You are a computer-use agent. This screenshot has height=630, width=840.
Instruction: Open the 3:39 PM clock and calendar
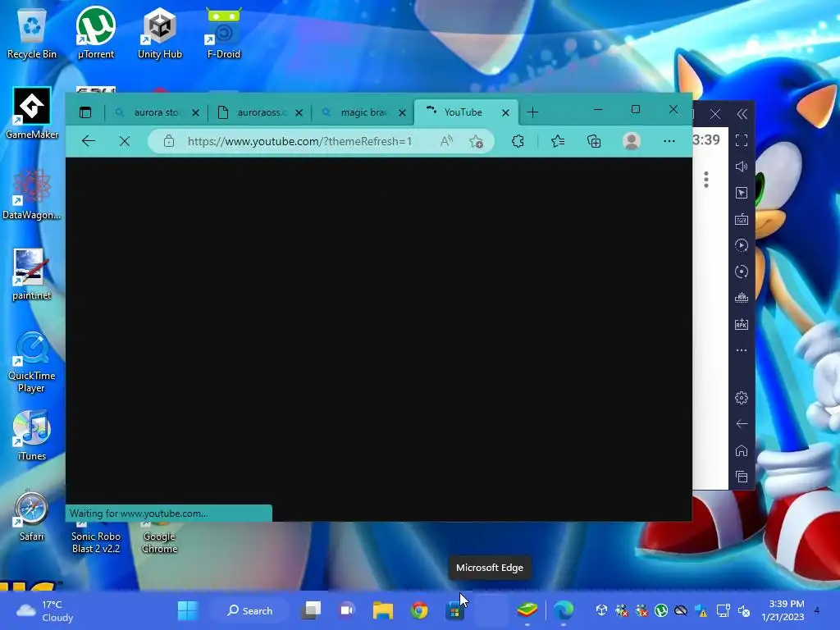pyautogui.click(x=783, y=610)
